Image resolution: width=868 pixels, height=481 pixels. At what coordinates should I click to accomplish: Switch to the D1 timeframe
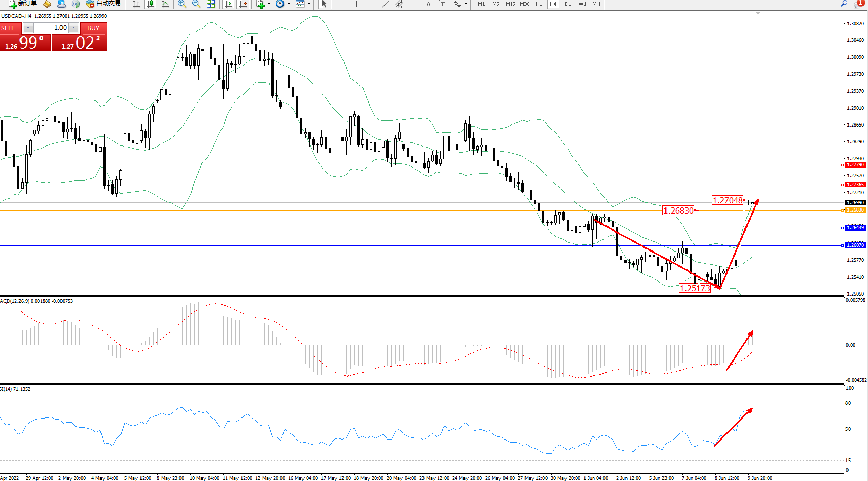568,4
